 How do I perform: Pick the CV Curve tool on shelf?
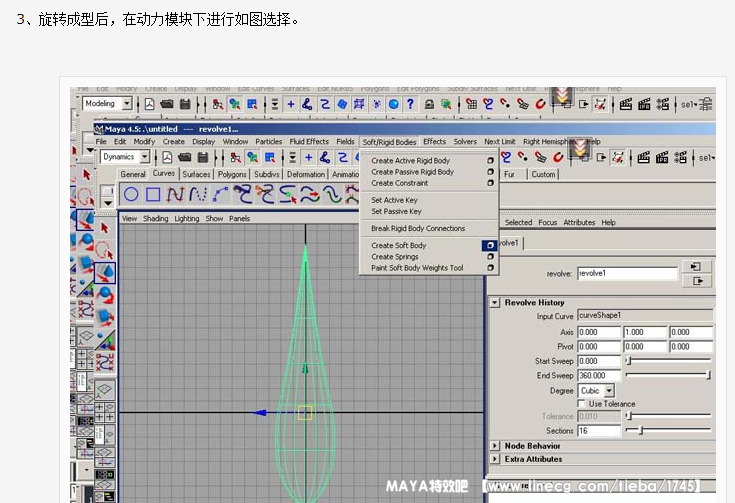(x=176, y=194)
